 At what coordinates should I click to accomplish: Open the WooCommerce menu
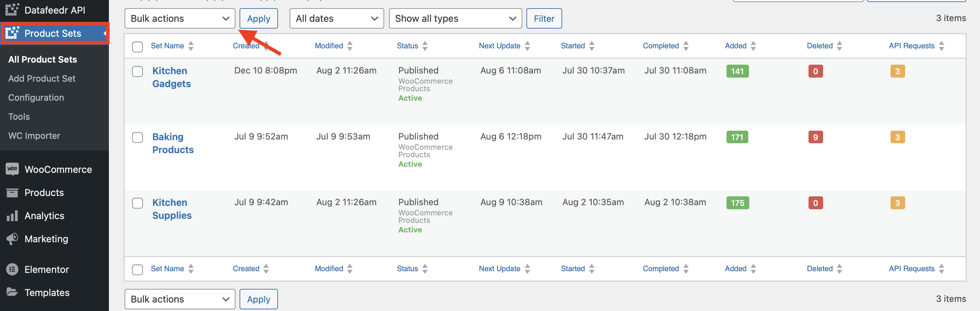(58, 169)
